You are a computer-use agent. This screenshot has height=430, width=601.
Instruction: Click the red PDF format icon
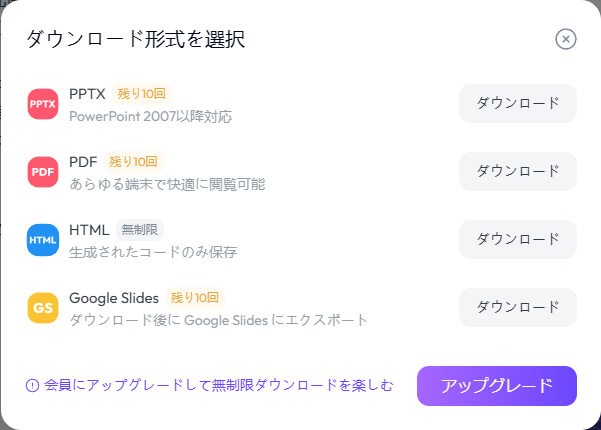[43, 172]
